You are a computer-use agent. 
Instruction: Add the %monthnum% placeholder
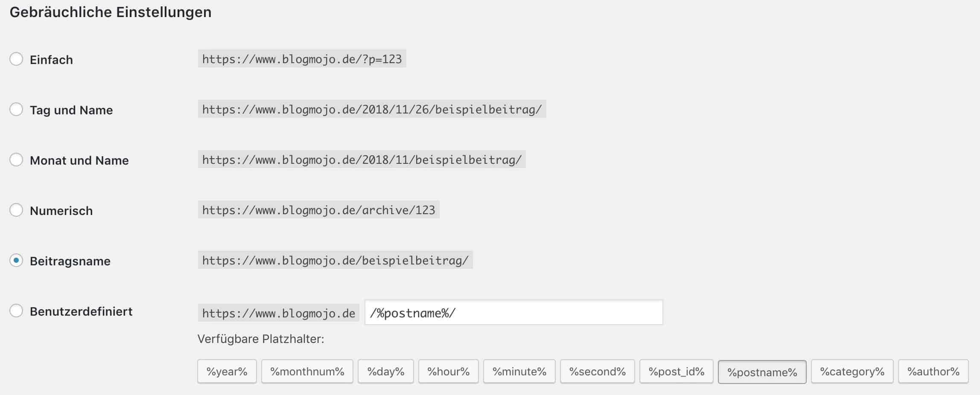(x=307, y=371)
